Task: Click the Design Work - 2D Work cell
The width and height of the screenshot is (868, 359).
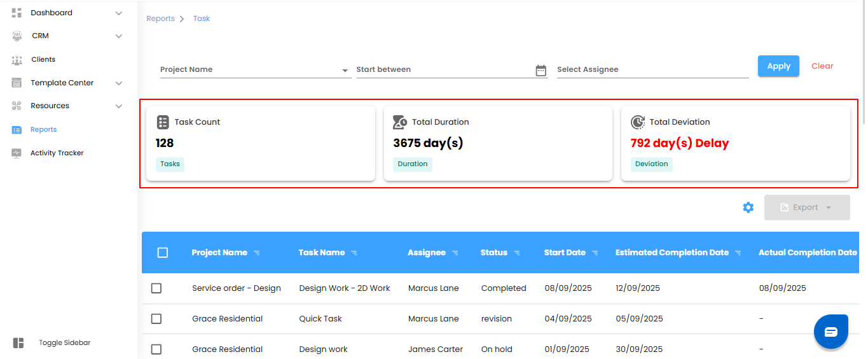Action: tap(345, 288)
